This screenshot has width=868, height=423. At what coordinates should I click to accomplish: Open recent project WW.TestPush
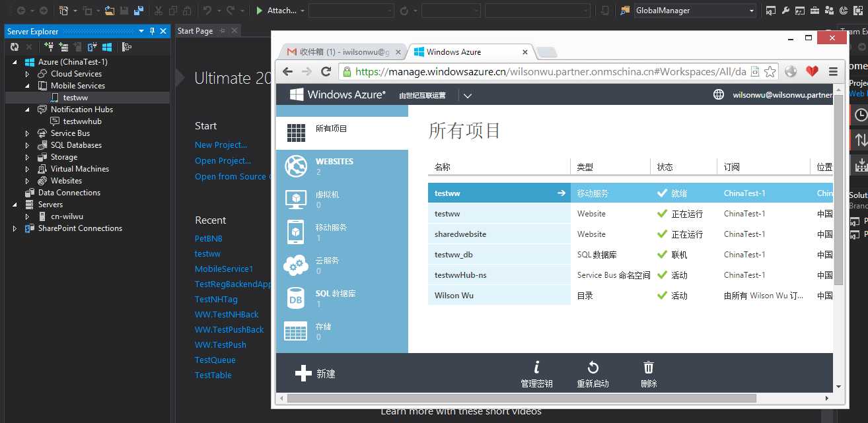221,344
